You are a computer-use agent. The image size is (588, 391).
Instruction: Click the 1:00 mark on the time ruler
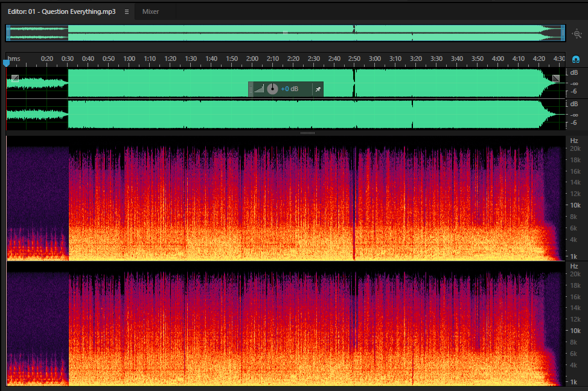pyautogui.click(x=129, y=59)
